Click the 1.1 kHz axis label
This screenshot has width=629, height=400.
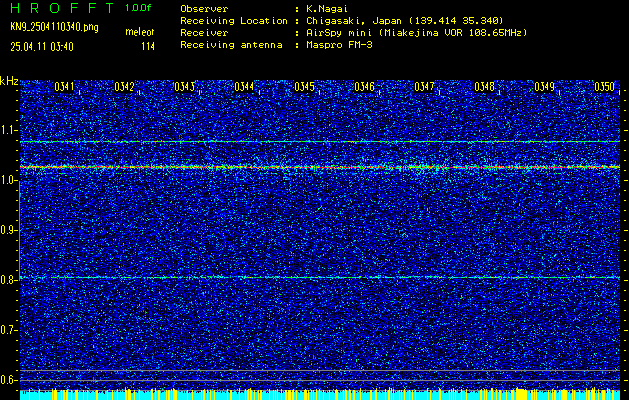pyautogui.click(x=8, y=130)
